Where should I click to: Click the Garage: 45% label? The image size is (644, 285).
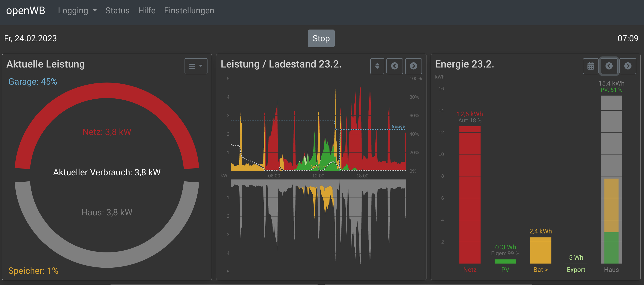coord(33,82)
